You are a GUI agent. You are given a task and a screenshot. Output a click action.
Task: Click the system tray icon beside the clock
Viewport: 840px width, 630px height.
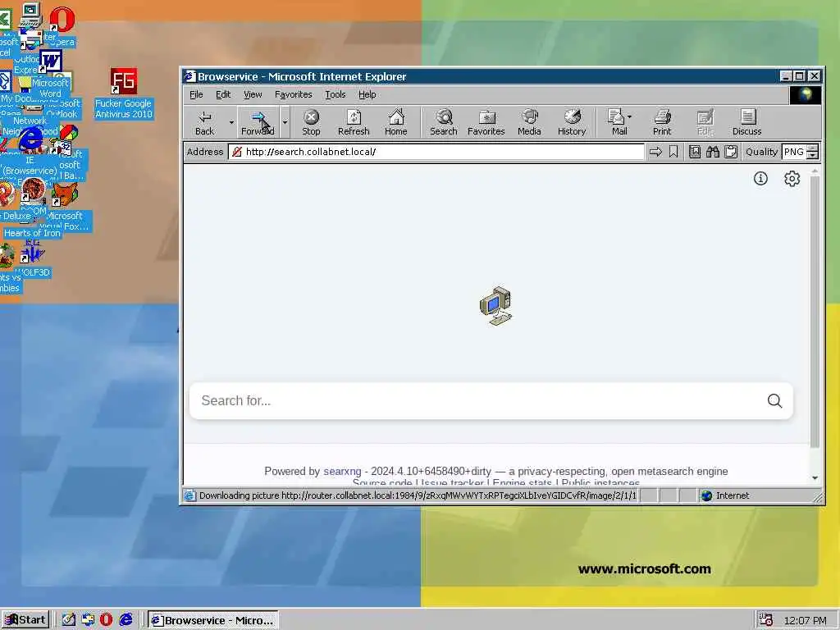point(766,620)
